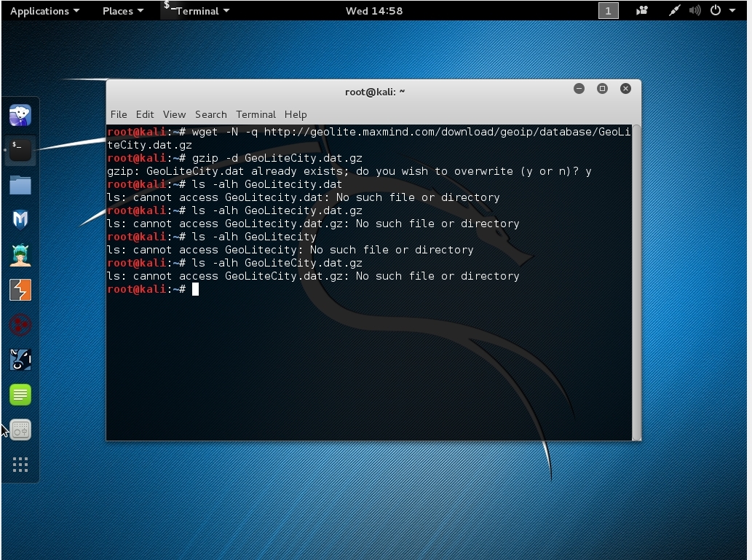Launch Armitage from the dock
Viewport: 752px width, 560px height.
coord(20,255)
